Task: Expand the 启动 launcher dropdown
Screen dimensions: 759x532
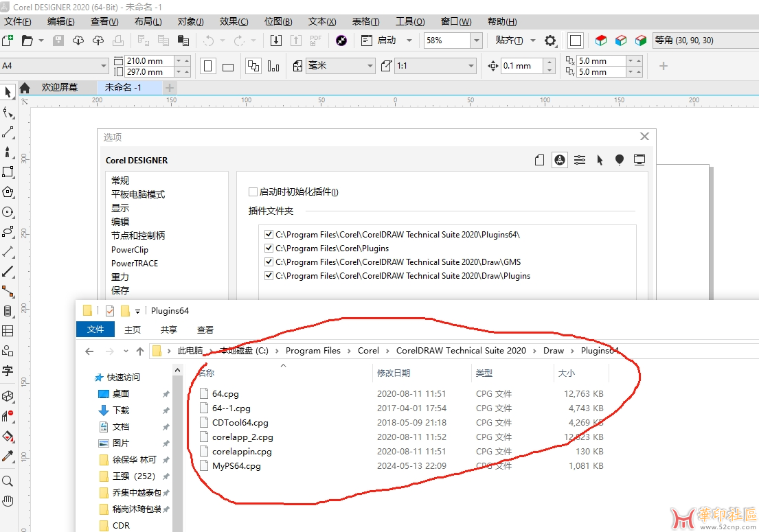Action: pyautogui.click(x=409, y=41)
